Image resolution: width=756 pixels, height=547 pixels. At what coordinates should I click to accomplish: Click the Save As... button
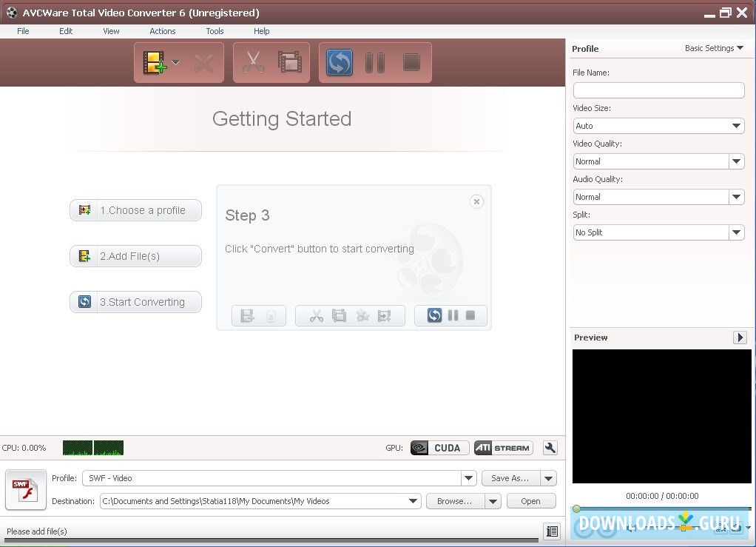pyautogui.click(x=510, y=478)
